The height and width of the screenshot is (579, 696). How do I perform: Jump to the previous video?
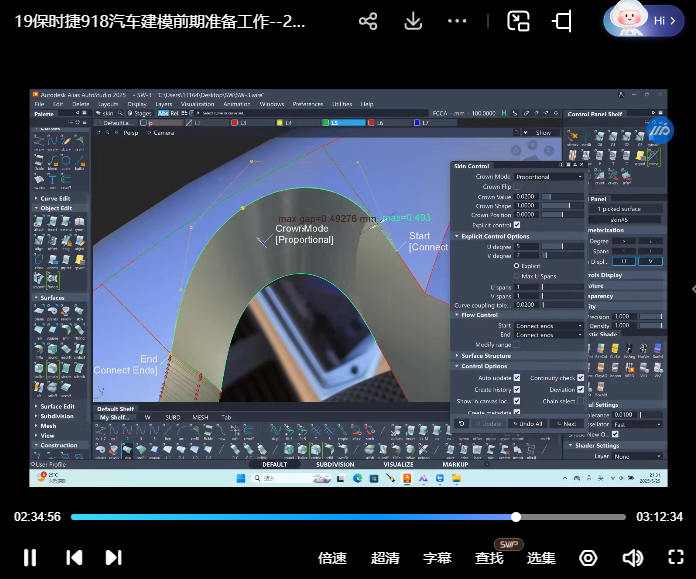[73, 558]
